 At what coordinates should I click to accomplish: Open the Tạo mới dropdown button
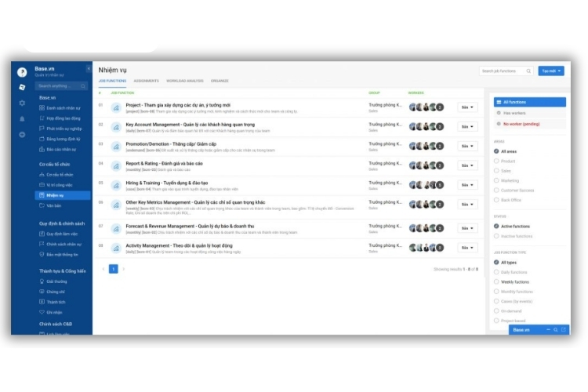click(x=551, y=71)
